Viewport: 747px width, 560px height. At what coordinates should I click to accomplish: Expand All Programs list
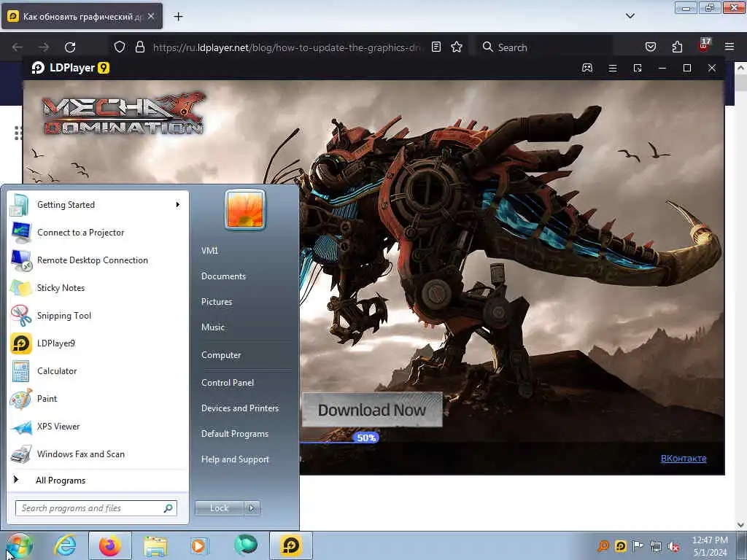pos(98,481)
